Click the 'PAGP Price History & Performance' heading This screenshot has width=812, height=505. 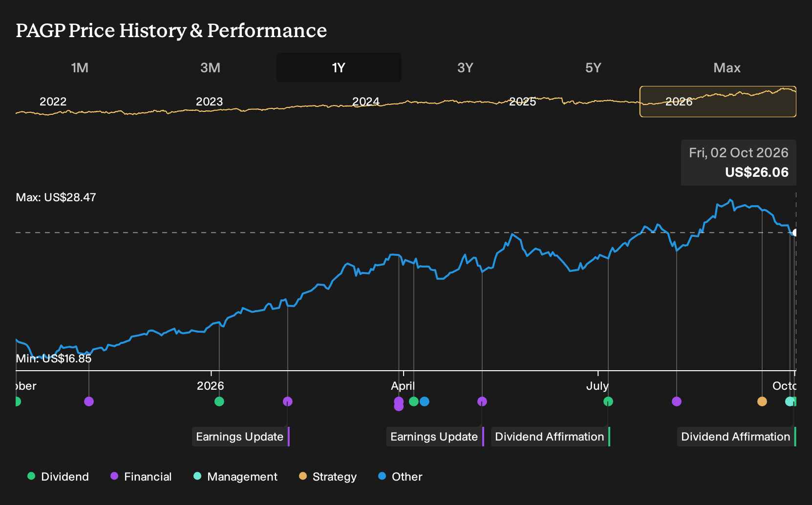pos(171,30)
